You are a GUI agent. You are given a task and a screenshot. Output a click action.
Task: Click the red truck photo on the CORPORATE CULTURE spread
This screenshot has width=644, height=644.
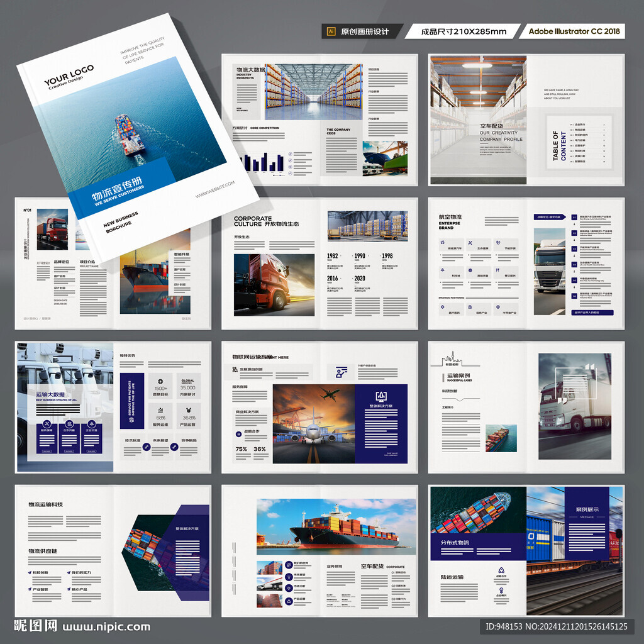click(274, 285)
